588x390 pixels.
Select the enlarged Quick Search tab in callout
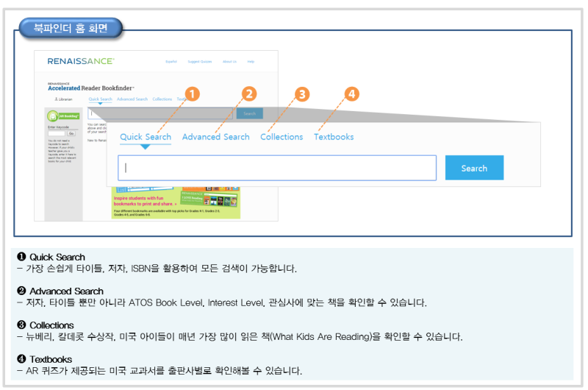click(x=146, y=137)
